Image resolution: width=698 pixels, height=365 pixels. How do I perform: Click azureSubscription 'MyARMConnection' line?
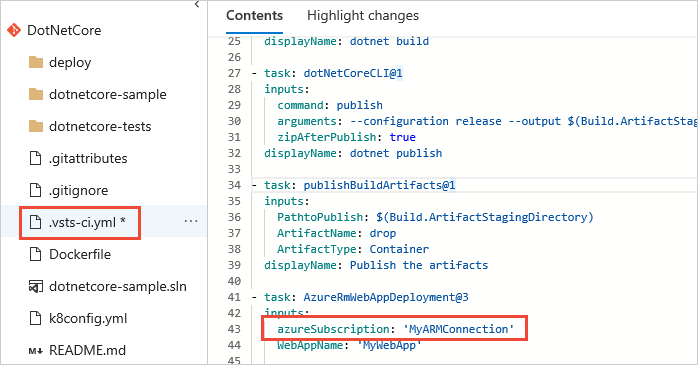coord(396,329)
